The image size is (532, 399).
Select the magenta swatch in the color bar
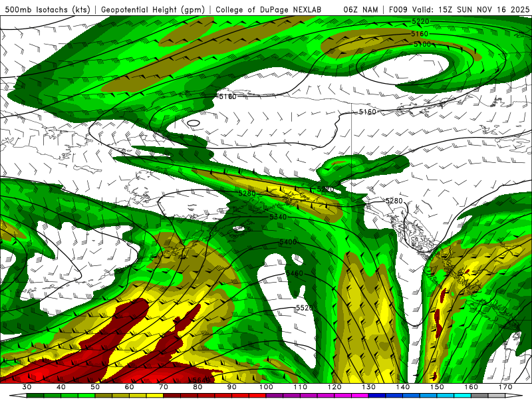point(360,396)
